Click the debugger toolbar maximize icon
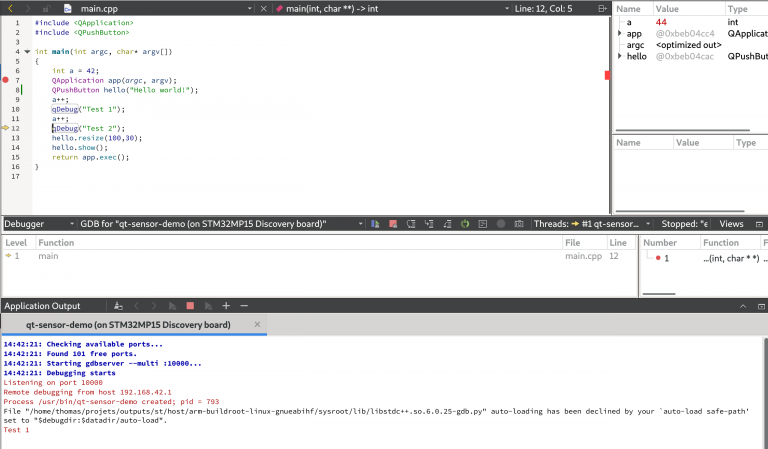 [759, 224]
